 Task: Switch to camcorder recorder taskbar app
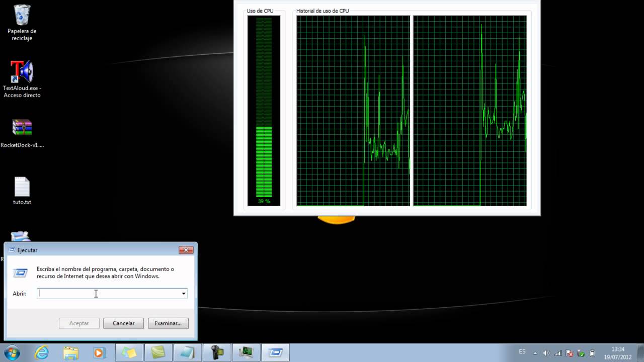pyautogui.click(x=217, y=352)
